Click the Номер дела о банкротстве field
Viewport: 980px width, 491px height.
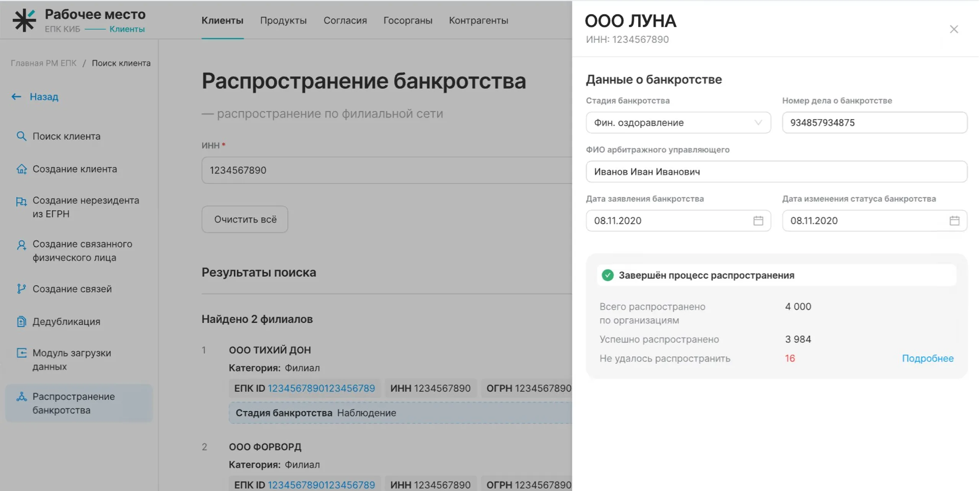[875, 123]
